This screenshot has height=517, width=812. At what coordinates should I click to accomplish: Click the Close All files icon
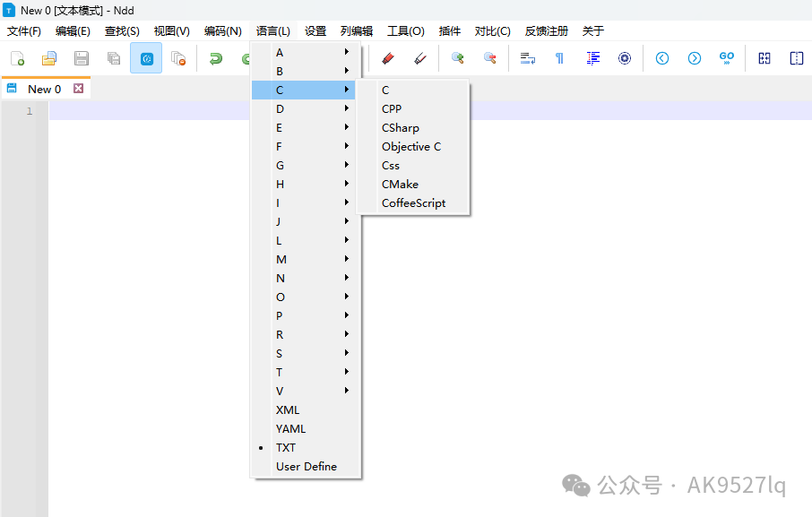point(178,58)
